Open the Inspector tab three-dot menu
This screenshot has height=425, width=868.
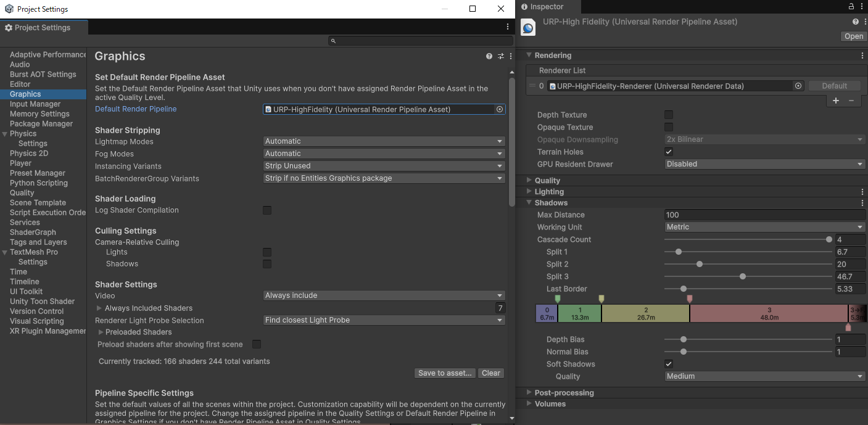(861, 6)
